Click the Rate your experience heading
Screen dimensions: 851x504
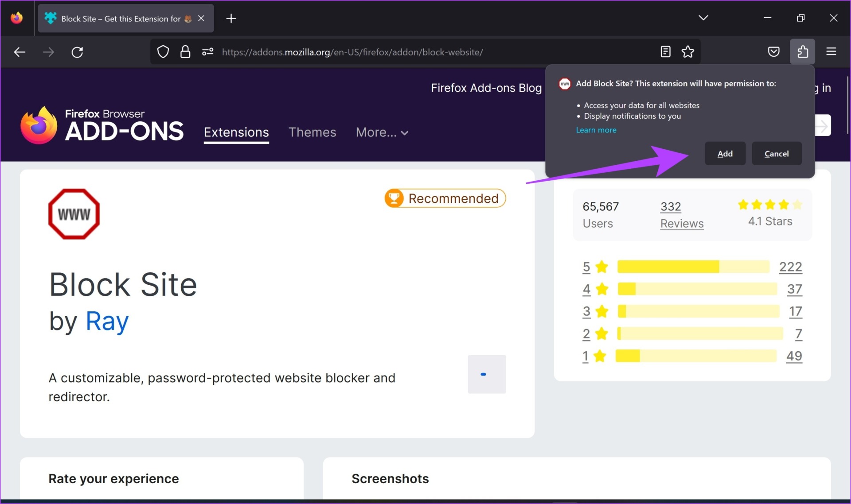tap(113, 479)
